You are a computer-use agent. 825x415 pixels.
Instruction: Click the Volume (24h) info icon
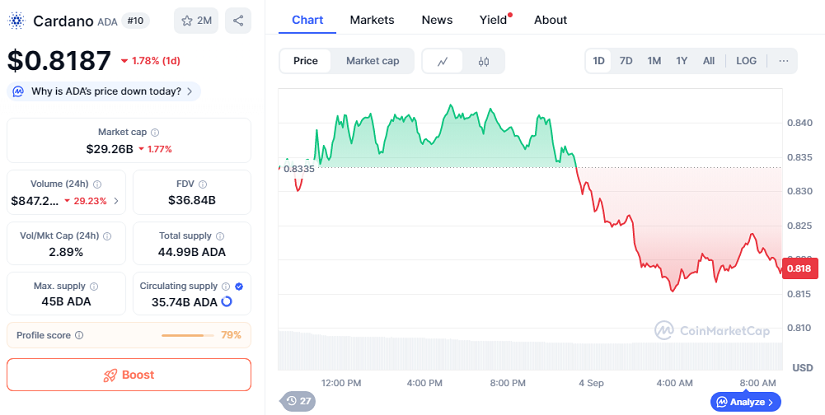97,184
